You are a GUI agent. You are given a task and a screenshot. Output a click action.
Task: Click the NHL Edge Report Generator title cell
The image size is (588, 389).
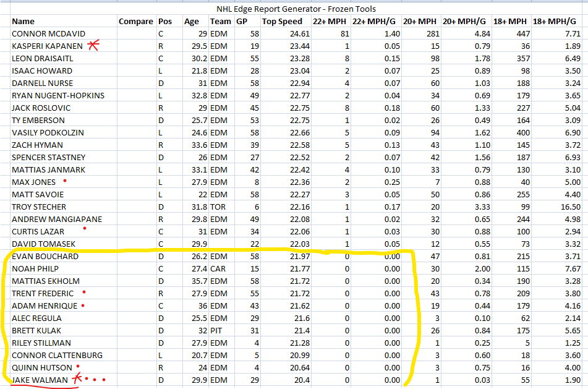(x=296, y=9)
